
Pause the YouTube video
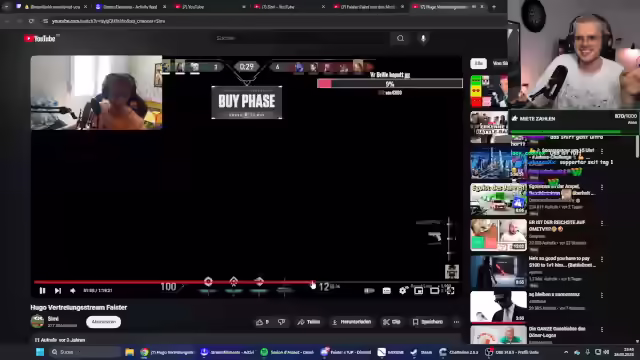tap(42, 291)
